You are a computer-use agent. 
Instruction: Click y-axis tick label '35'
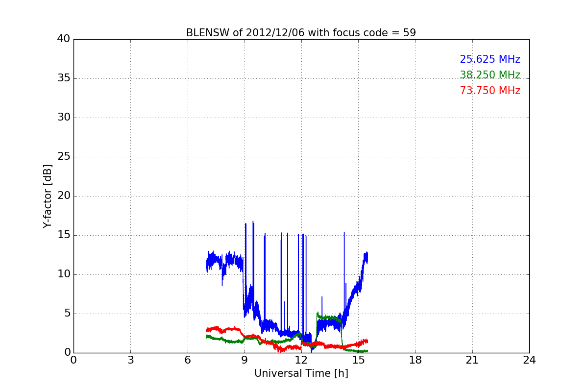tap(63, 78)
